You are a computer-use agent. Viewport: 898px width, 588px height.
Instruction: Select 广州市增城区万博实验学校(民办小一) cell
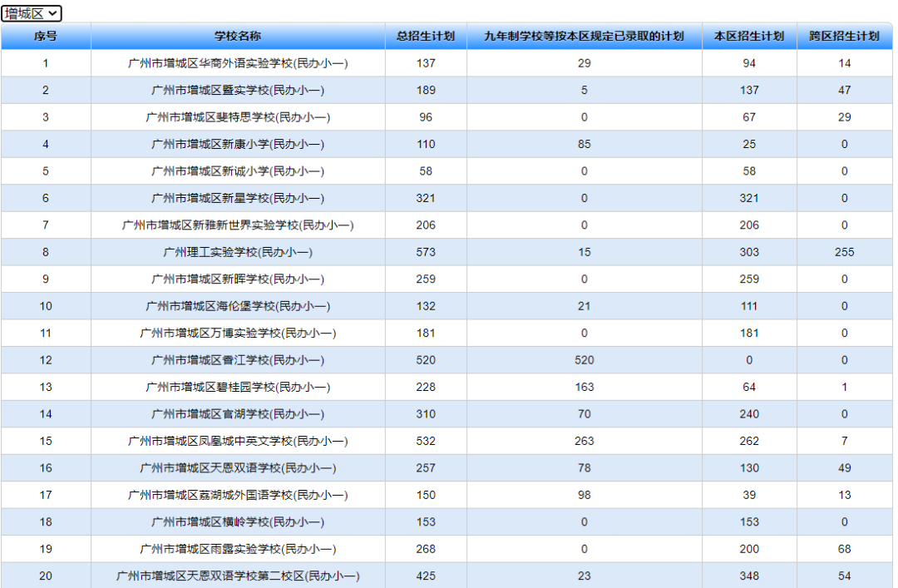click(x=238, y=333)
